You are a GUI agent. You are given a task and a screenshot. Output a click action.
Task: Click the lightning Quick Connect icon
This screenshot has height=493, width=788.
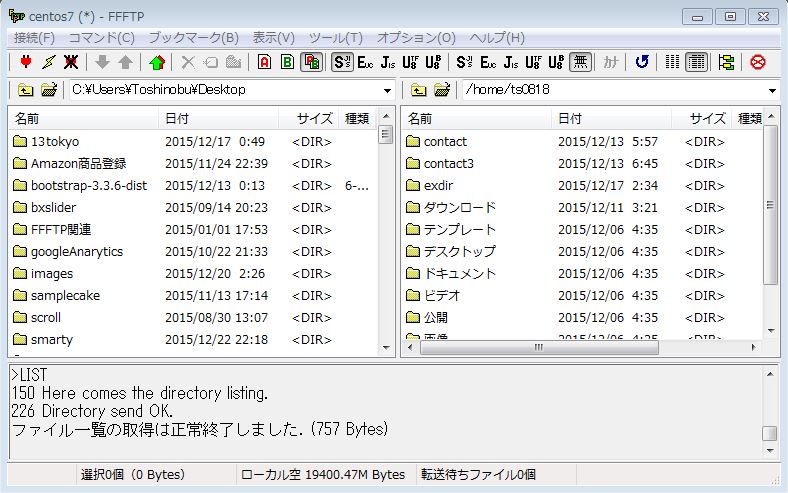tap(48, 62)
